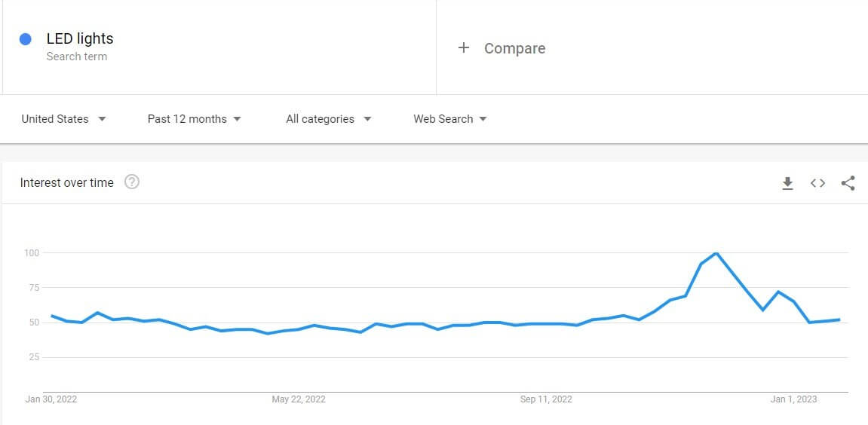Image resolution: width=868 pixels, height=425 pixels.
Task: Download the Interest over time data
Action: coord(787,183)
